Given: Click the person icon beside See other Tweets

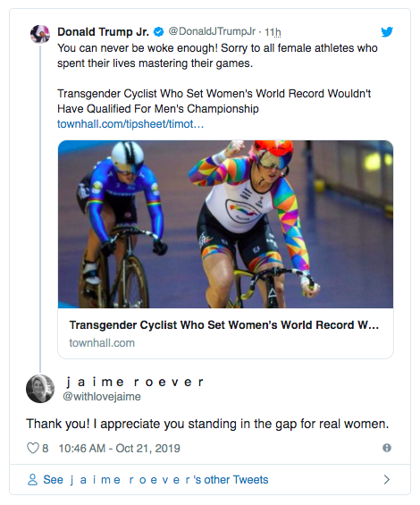Looking at the screenshot, I should pyautogui.click(x=32, y=480).
